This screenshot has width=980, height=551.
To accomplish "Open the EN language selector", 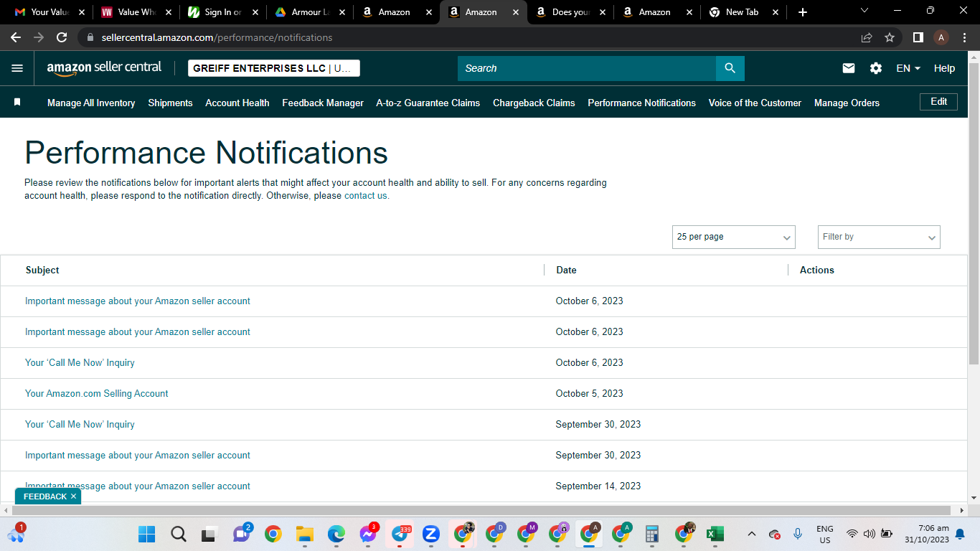I will (x=908, y=68).
